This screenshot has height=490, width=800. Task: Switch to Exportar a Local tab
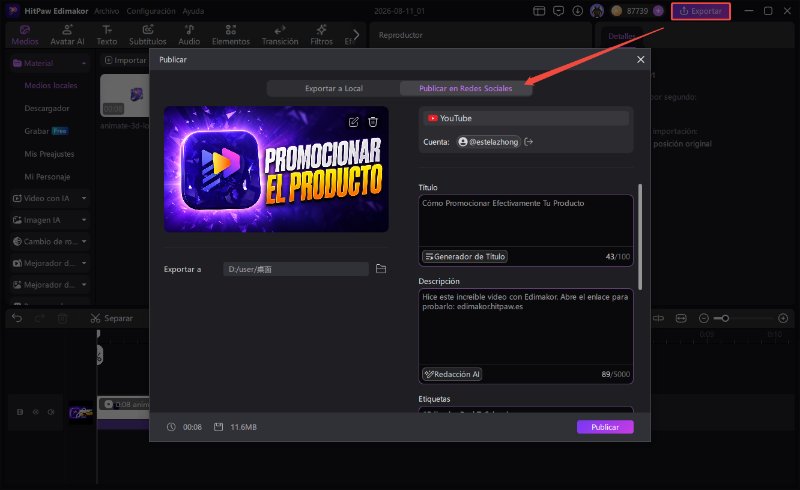pyautogui.click(x=334, y=88)
